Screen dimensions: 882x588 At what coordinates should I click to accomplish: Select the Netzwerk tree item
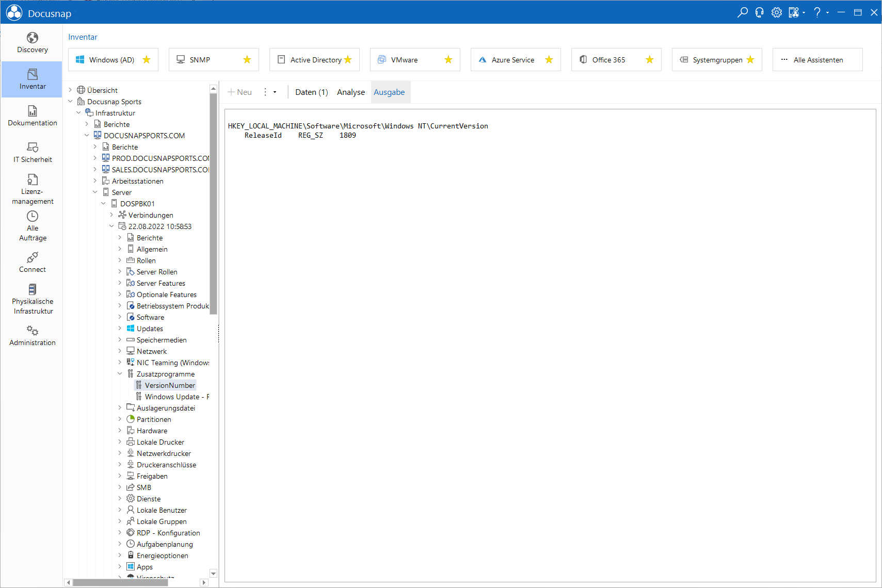click(152, 351)
